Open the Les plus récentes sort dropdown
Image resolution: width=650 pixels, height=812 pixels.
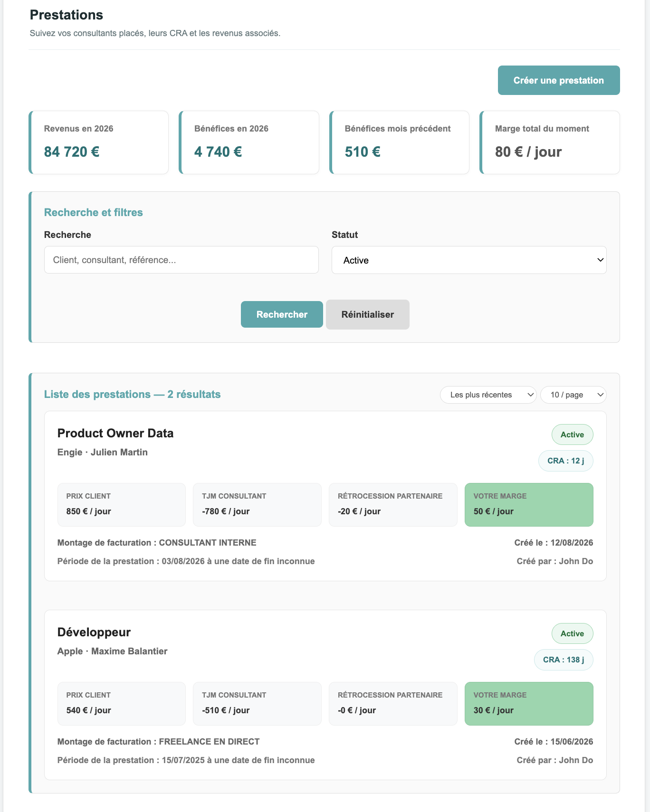488,395
